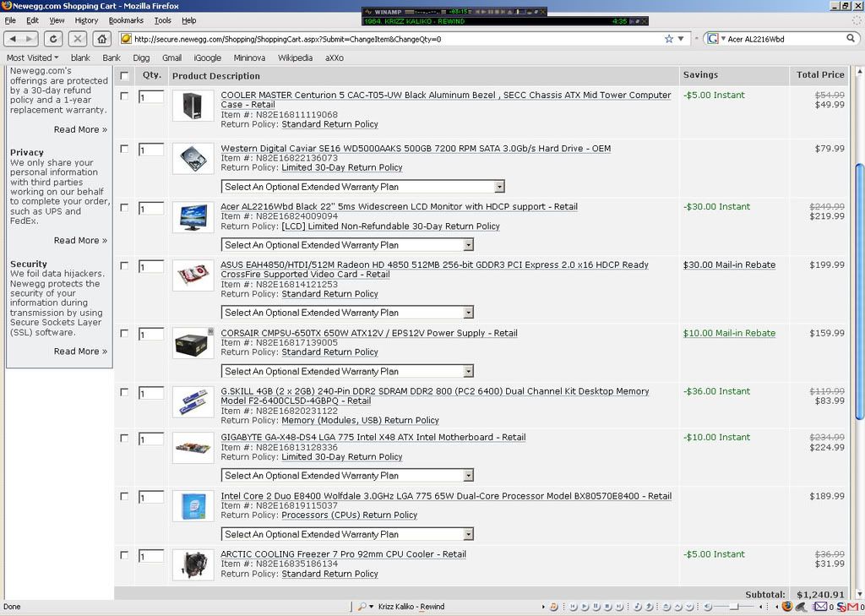Screen dimensions: 865x616
Task: Click Read More under the Privacy section
Action: tap(80, 240)
